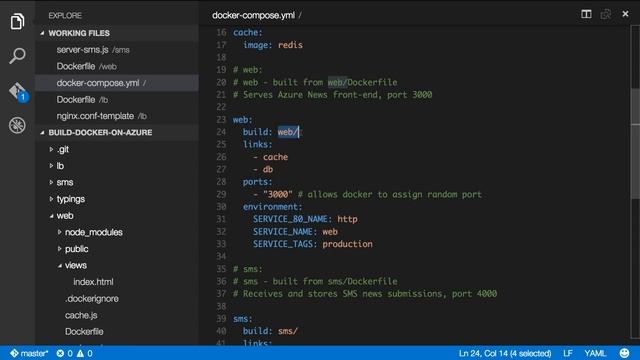This screenshot has height=360, width=640.
Task: Open Dockerfile /web in working files
Action: click(x=117, y=66)
